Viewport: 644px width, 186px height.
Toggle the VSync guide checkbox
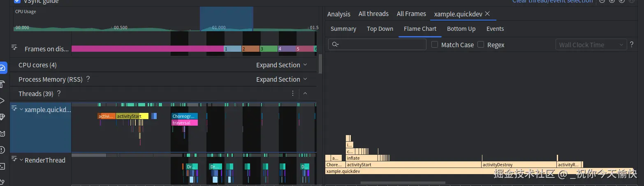pos(17,1)
